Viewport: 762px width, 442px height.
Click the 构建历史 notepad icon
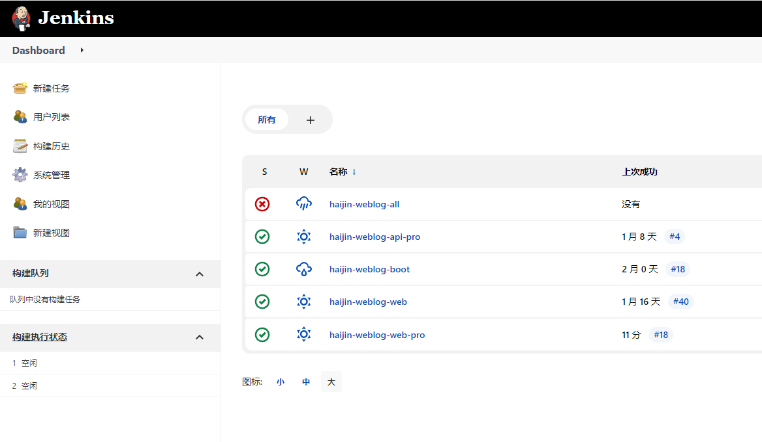click(x=20, y=146)
